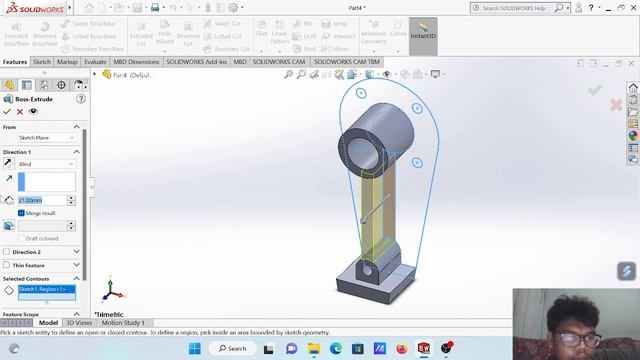The width and height of the screenshot is (640, 360).
Task: Open the DisplayManager tab icon
Action: 78,85
